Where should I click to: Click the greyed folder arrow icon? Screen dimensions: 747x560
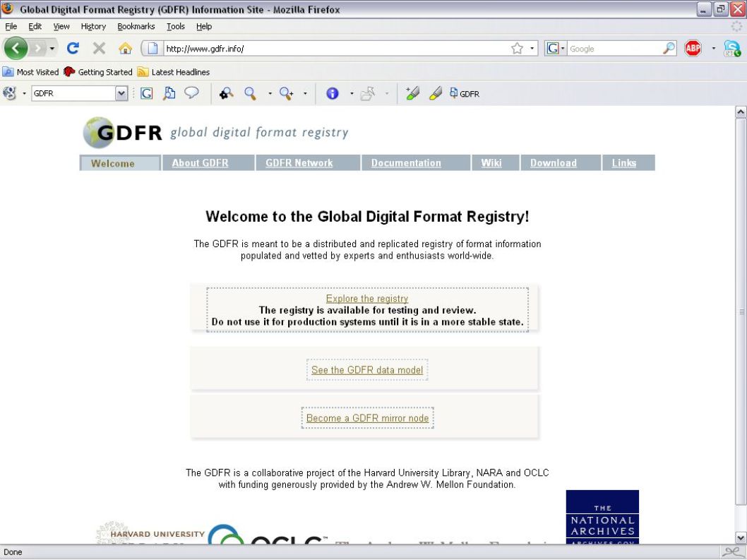point(368,93)
